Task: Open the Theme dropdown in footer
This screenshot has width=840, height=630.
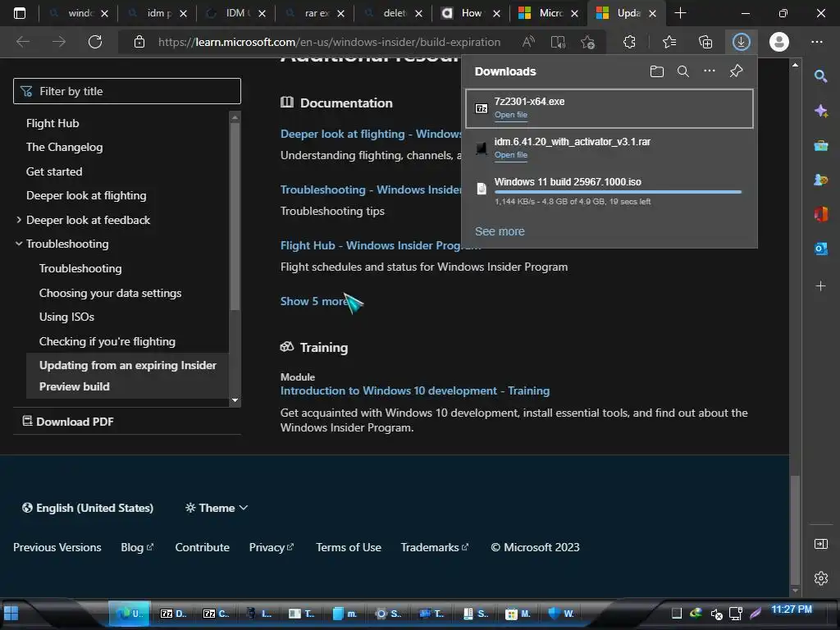Action: tap(217, 508)
